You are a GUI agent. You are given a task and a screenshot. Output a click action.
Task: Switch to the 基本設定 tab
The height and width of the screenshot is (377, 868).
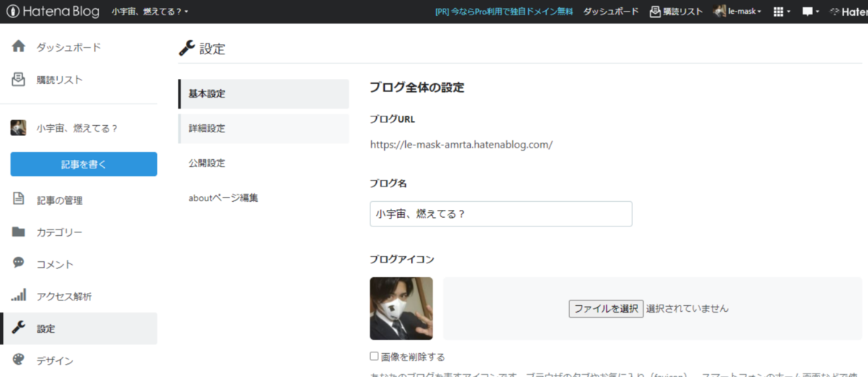coord(263,94)
